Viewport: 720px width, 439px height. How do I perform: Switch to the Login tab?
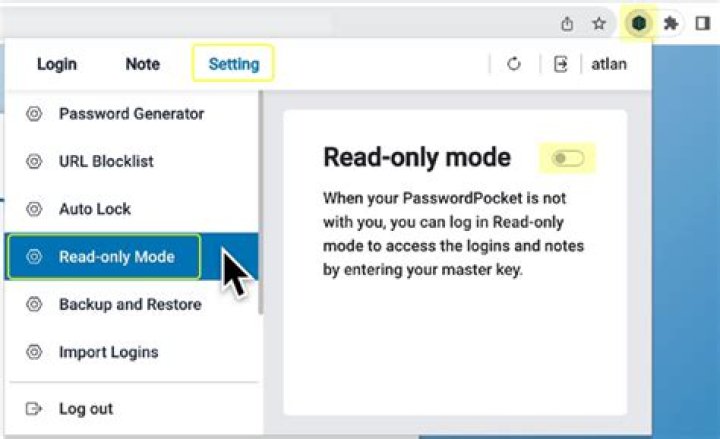click(57, 64)
